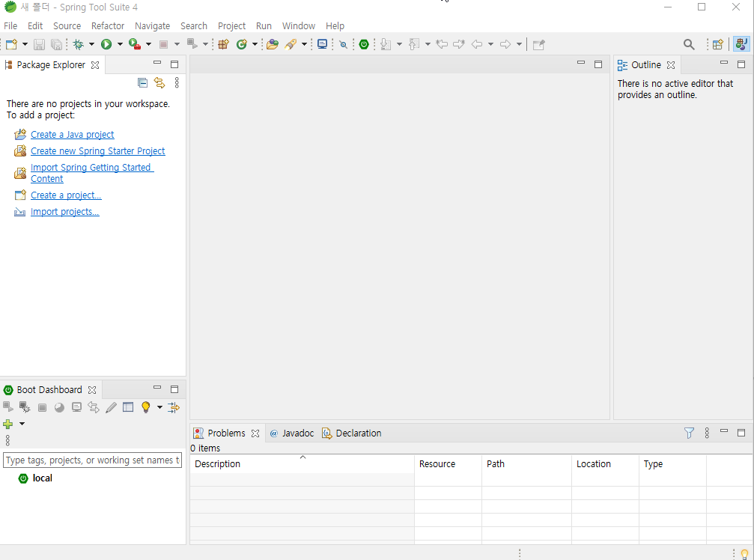Screen dimensions: 754x560
Task: Open Boot Dashboard view menu dots
Action: (7, 439)
